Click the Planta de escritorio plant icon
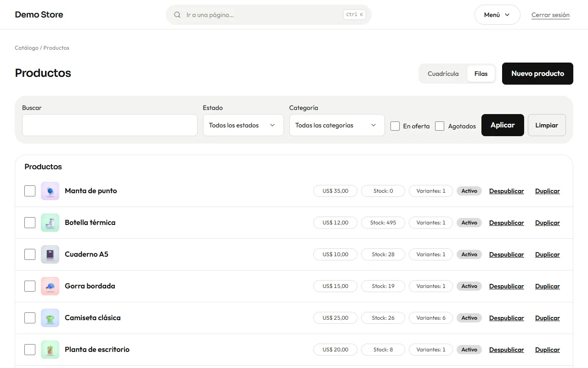The width and height of the screenshot is (588, 368). pyautogui.click(x=50, y=350)
